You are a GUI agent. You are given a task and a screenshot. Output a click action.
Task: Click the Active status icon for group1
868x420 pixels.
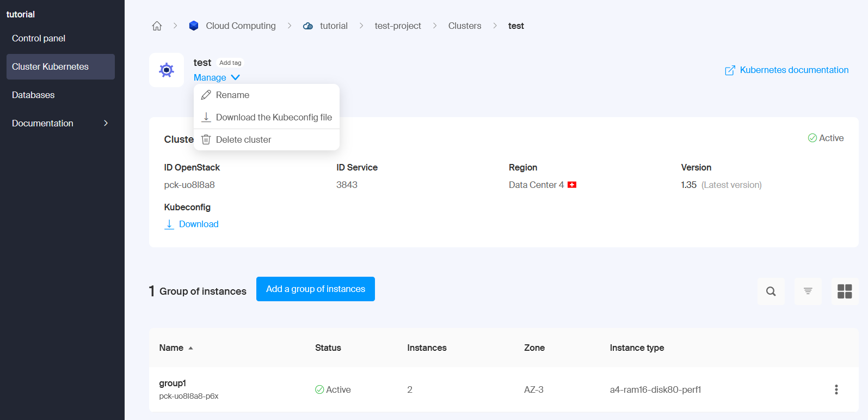(319, 389)
